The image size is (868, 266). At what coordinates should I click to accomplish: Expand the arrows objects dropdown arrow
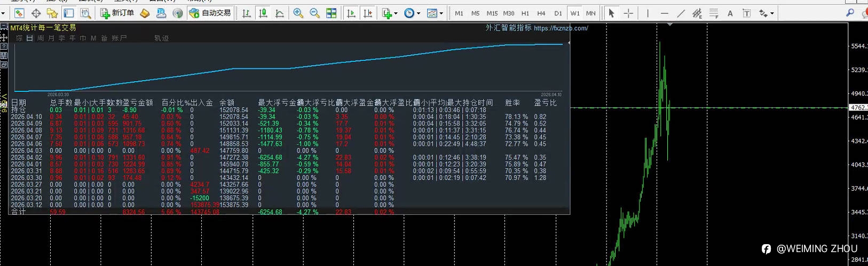click(x=772, y=13)
